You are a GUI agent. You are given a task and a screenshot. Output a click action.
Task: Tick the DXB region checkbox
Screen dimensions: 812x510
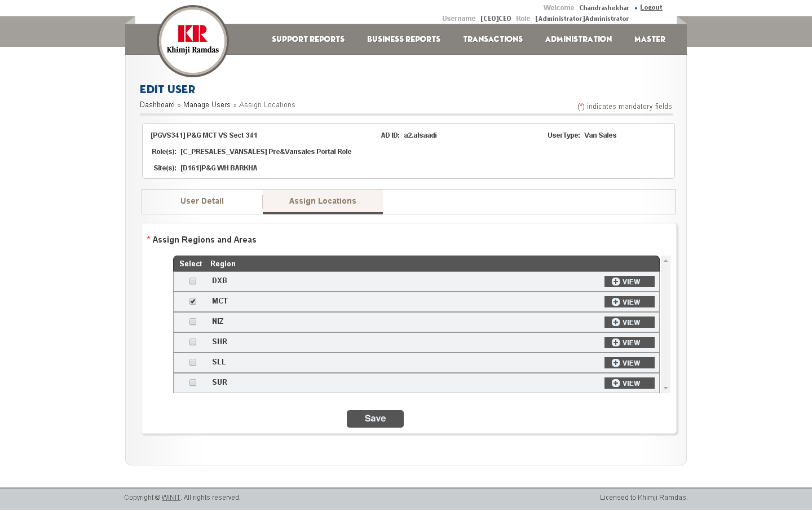pyautogui.click(x=193, y=281)
